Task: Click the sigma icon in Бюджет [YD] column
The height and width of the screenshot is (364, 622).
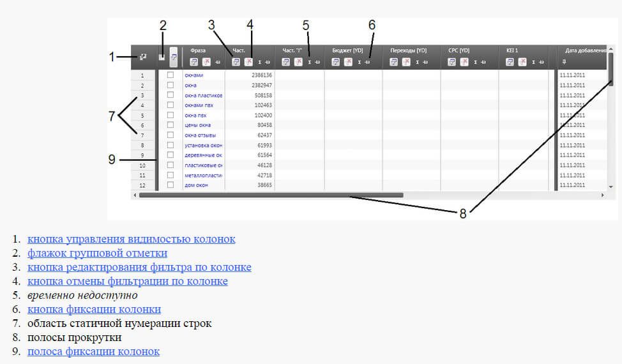Action: coord(360,62)
